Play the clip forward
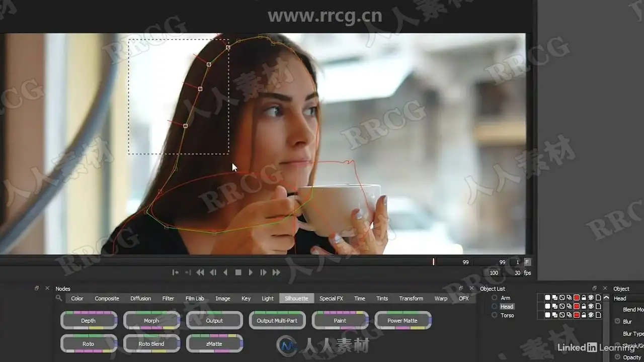The width and height of the screenshot is (644, 362). coord(251,273)
